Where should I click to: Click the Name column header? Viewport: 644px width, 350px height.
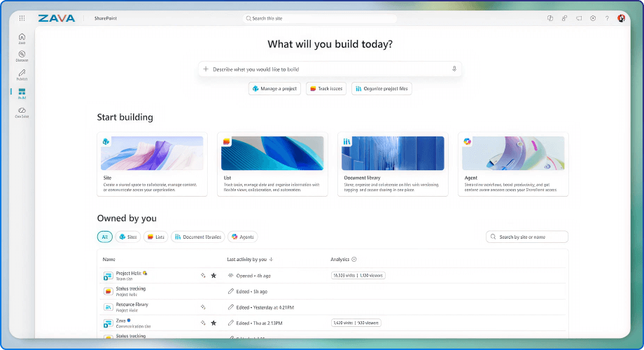(x=108, y=259)
